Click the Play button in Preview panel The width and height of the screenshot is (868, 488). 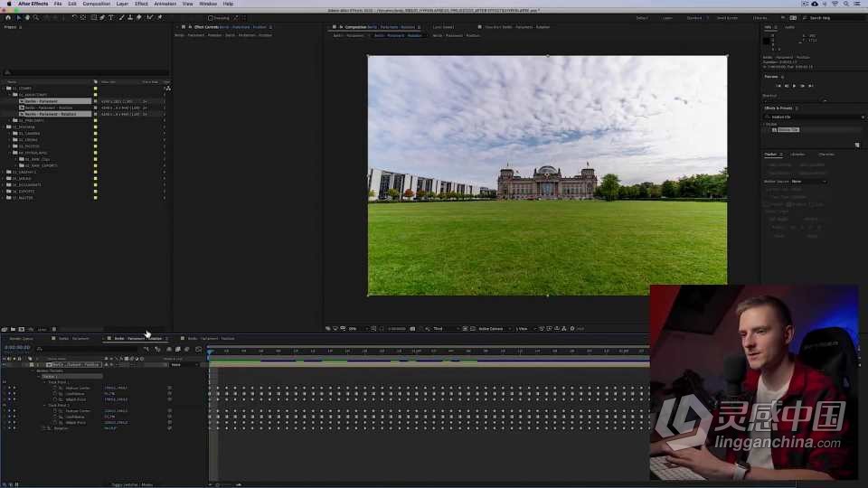(x=795, y=86)
